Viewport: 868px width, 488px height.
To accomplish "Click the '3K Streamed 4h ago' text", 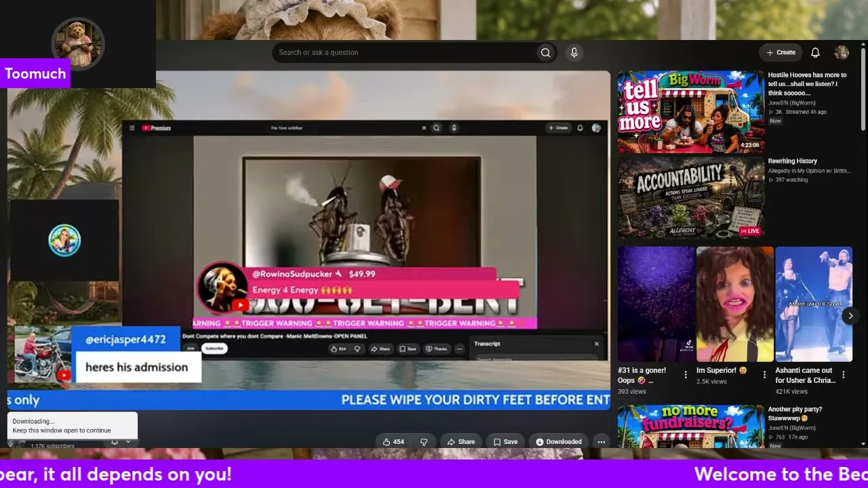I will click(797, 112).
